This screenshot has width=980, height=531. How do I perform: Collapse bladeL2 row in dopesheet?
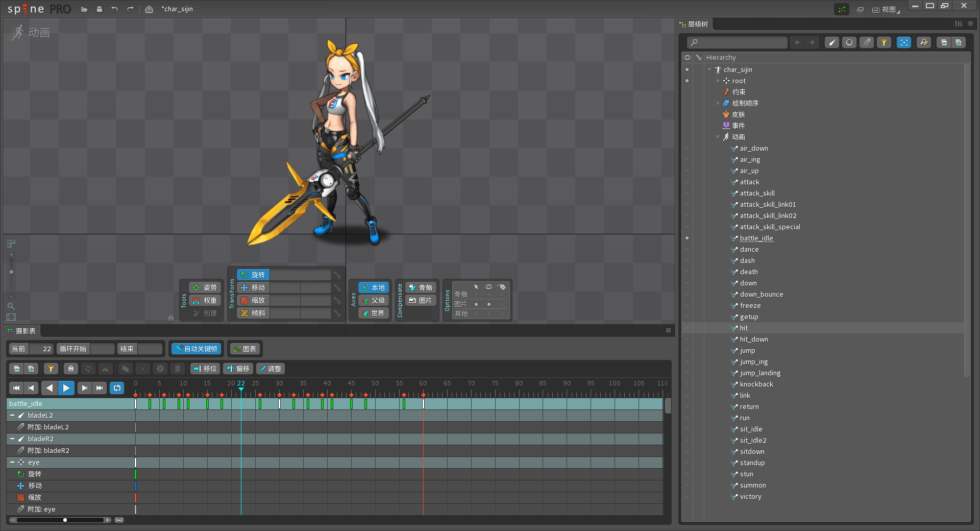click(x=12, y=416)
